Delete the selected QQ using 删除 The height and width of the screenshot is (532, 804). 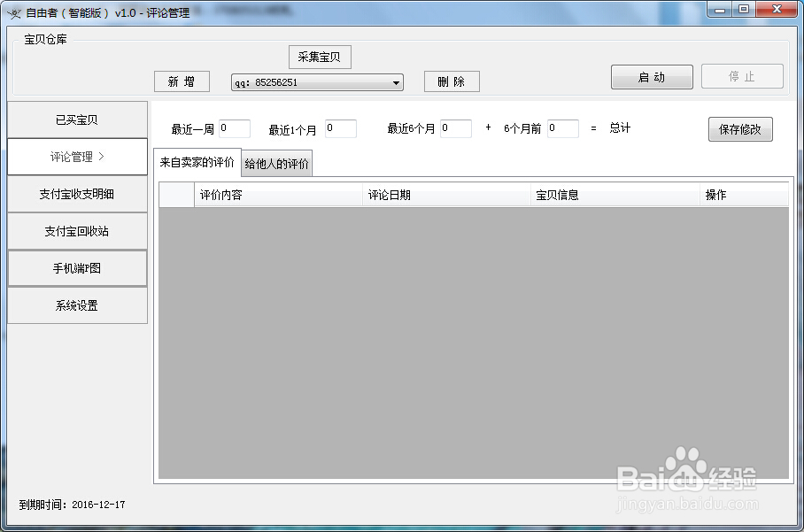pos(452,81)
